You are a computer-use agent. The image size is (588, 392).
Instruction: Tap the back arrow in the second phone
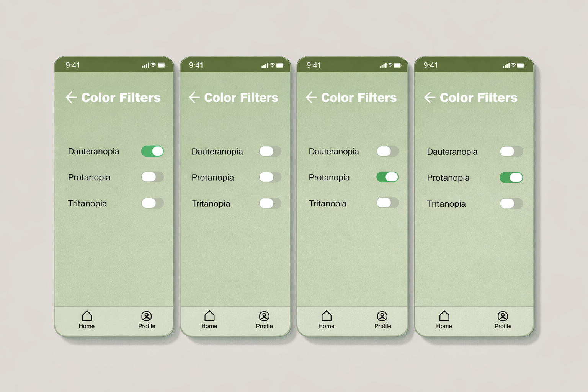(x=194, y=98)
